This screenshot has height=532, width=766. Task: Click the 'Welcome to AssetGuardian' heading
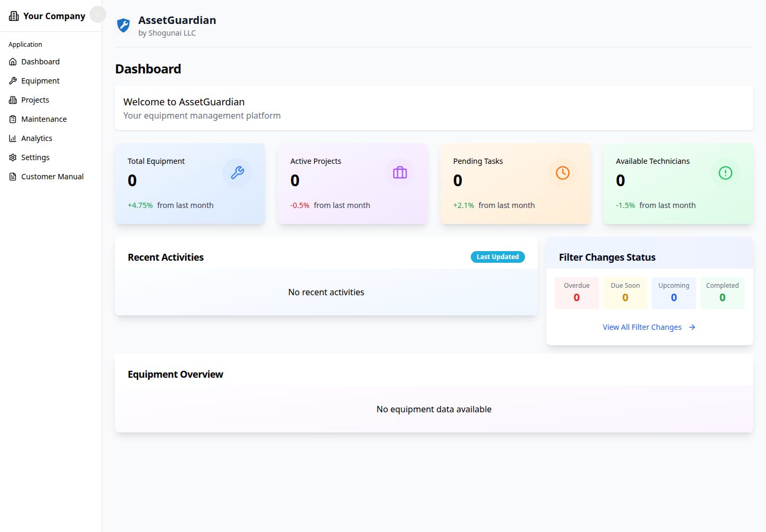click(x=184, y=102)
